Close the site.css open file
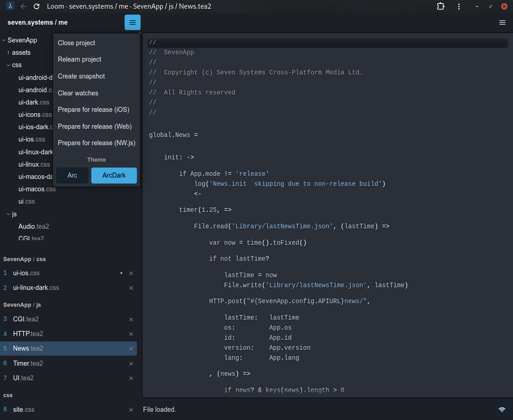Image resolution: width=513 pixels, height=420 pixels. tap(131, 410)
